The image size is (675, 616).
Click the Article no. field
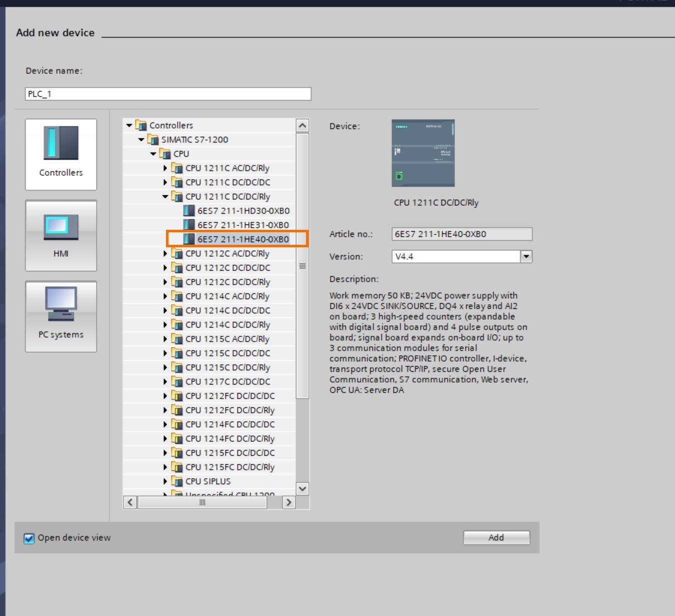pos(462,234)
